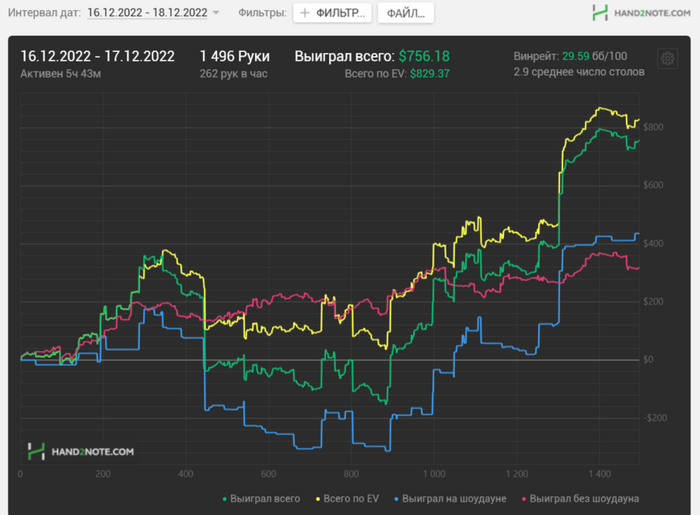Viewport: 700px width, 515px height.
Task: Click the red legend dot for non-showdown winnings
Action: [x=524, y=499]
